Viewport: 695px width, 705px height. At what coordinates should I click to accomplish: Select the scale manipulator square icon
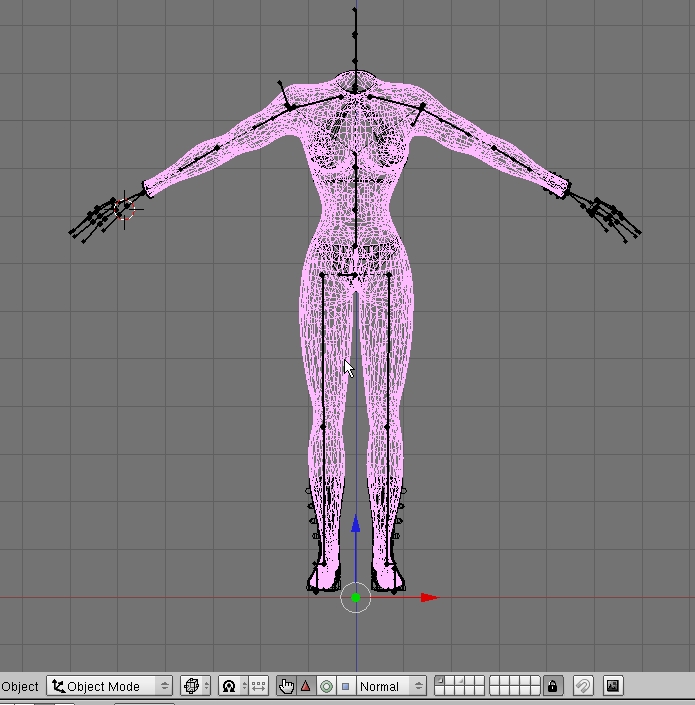click(x=345, y=686)
